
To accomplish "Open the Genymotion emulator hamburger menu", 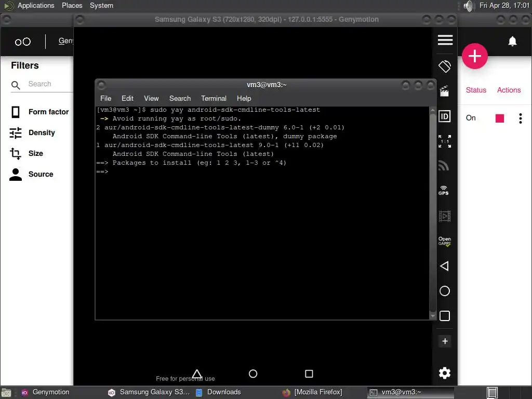I will tap(445, 40).
